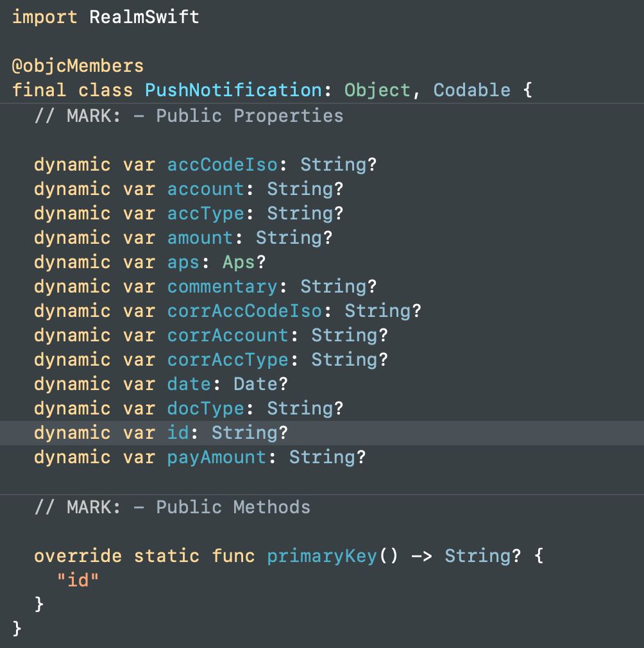Click the 'import' keyword
644x648 pixels.
click(x=45, y=17)
